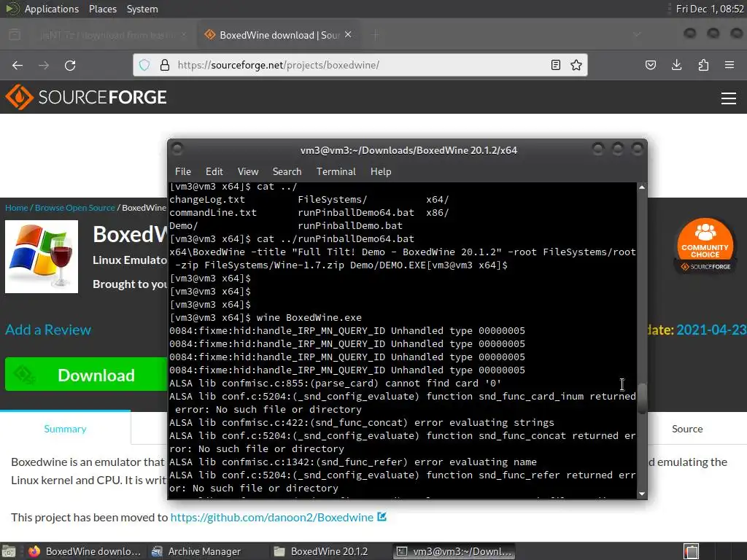Open the extensions puzzle icon

703,65
